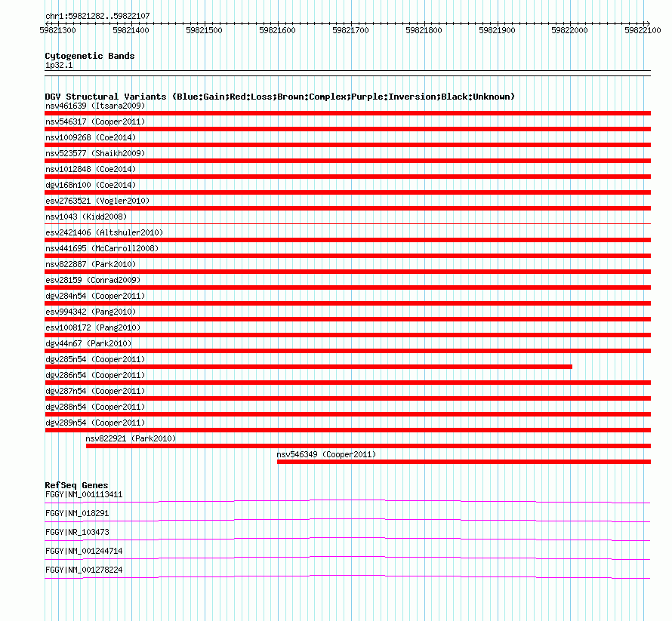Viewport: 672px width, 621px height.
Task: Click the 1p32.1 band label
Action: tap(59, 66)
